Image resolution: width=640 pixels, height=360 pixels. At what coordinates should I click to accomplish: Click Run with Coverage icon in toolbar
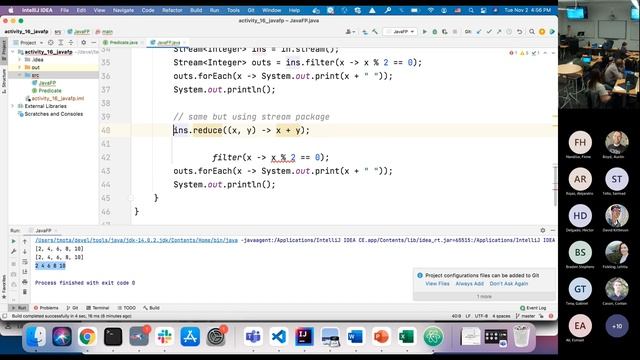click(x=444, y=31)
